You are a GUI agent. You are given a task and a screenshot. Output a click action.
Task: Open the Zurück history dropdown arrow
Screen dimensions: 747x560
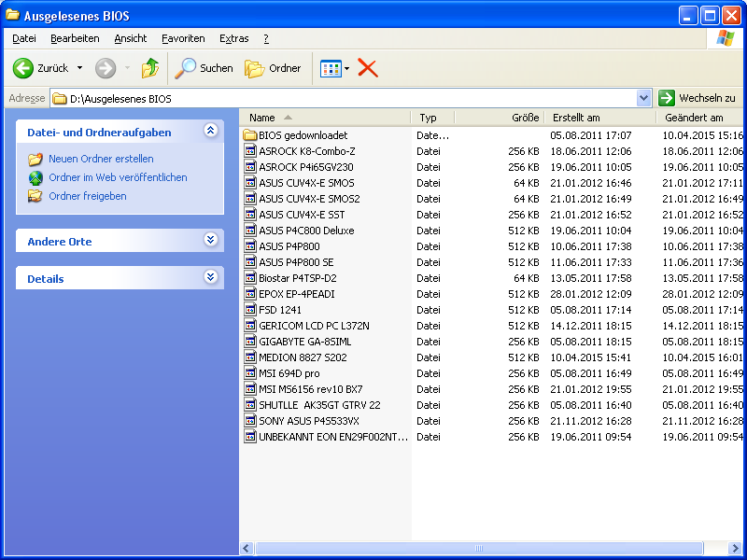79,68
